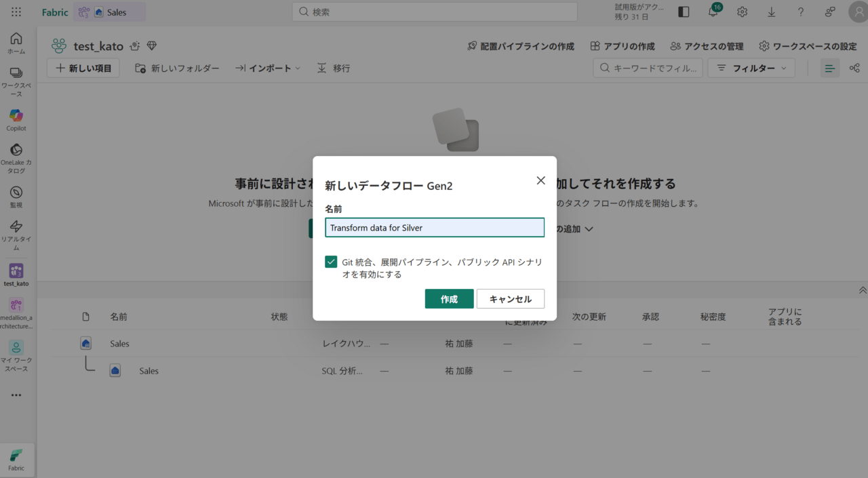Close the new Dataflow Gen2 dialog
The height and width of the screenshot is (478, 868).
(x=540, y=180)
